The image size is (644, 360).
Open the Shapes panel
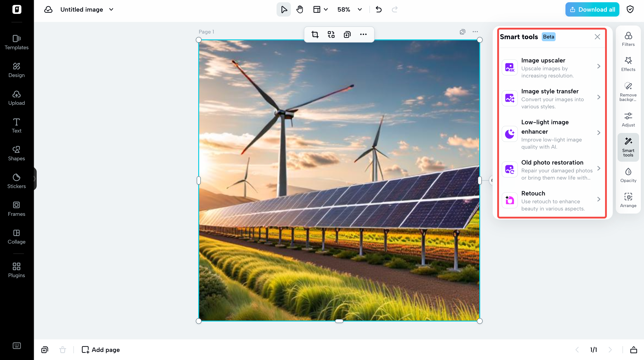click(17, 153)
